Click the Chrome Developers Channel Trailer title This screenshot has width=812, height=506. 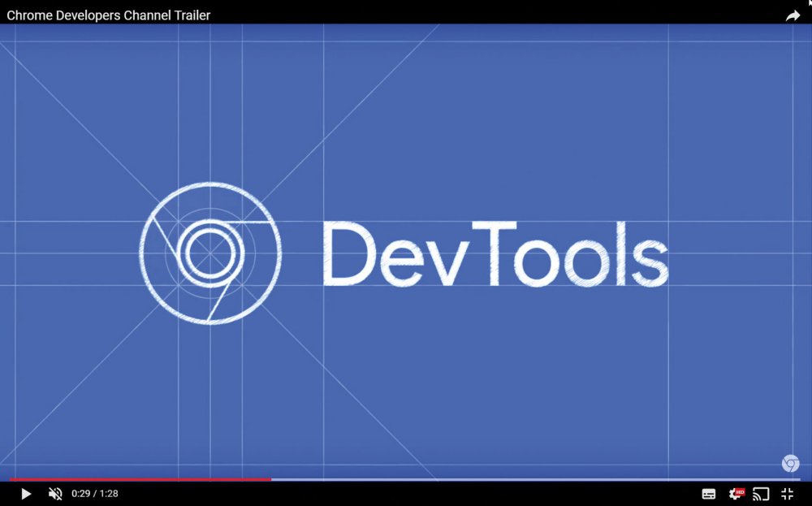click(109, 15)
